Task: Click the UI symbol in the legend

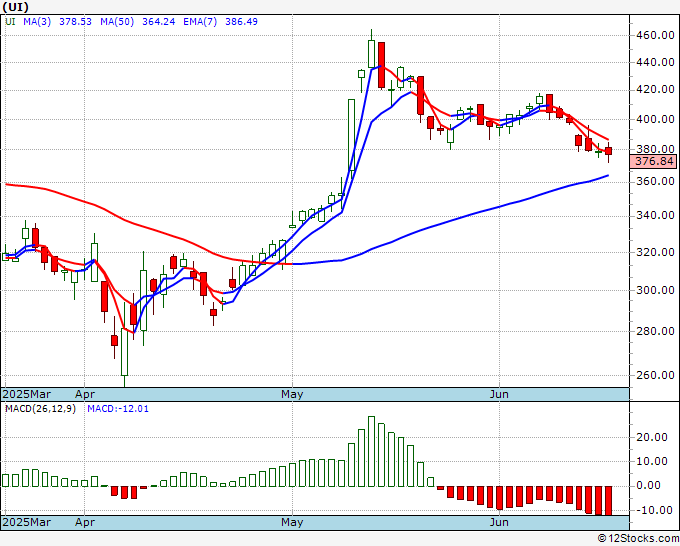Action: 10,22
